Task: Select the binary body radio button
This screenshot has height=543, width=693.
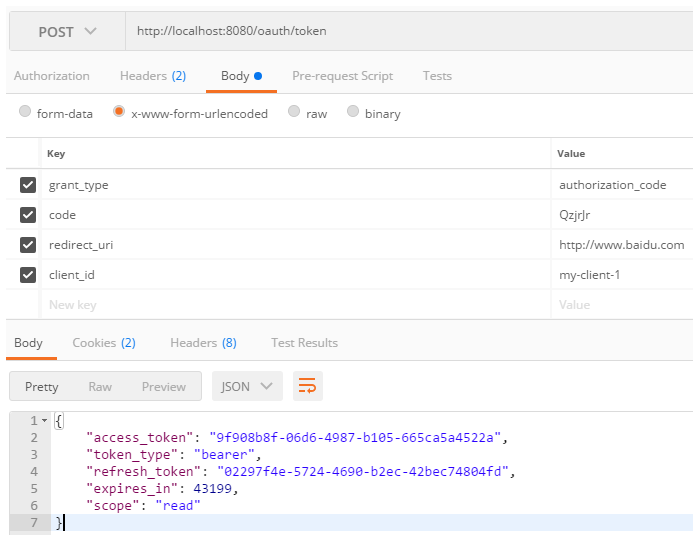Action: point(353,111)
